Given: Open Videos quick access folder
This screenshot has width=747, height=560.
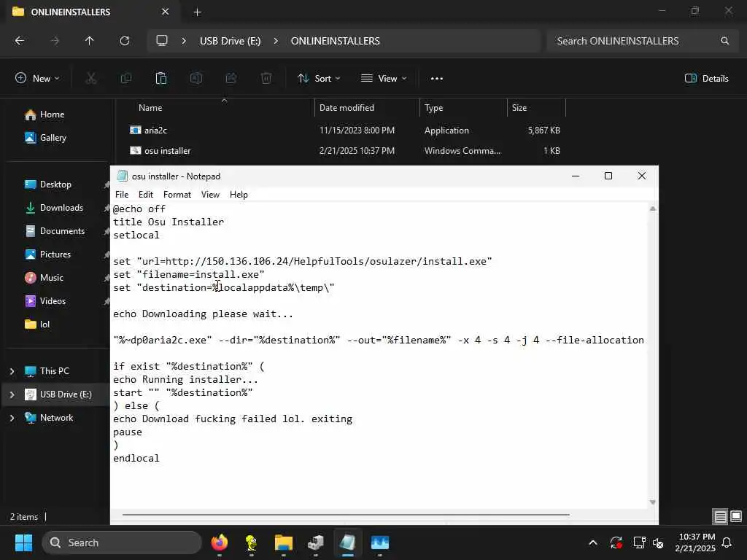Looking at the screenshot, I should (x=53, y=301).
